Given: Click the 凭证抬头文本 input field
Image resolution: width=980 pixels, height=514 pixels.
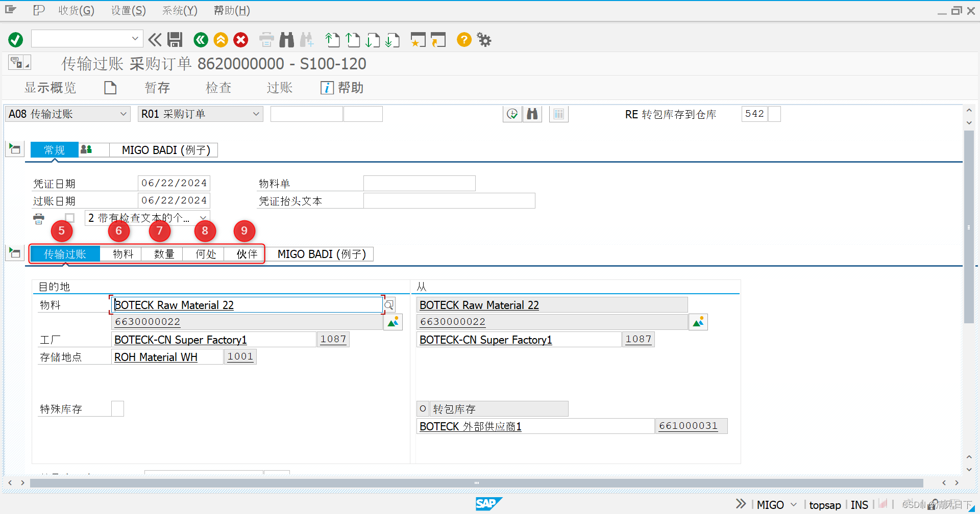Looking at the screenshot, I should coord(449,201).
